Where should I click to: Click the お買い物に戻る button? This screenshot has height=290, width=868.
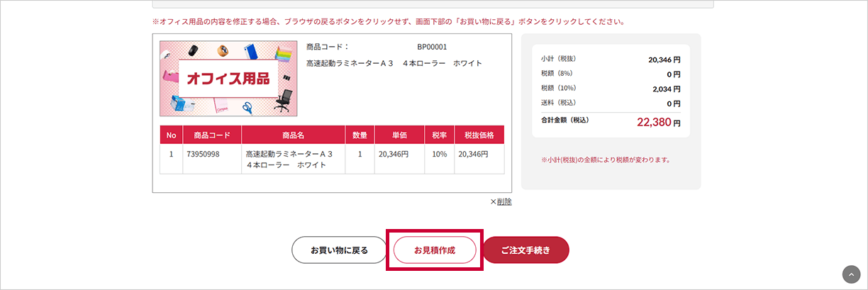[x=340, y=250]
